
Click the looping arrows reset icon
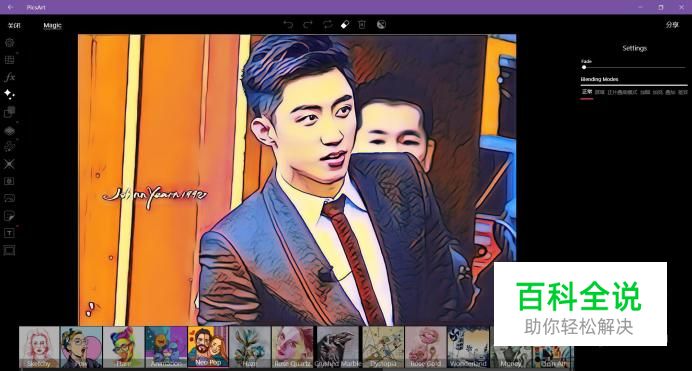(327, 25)
